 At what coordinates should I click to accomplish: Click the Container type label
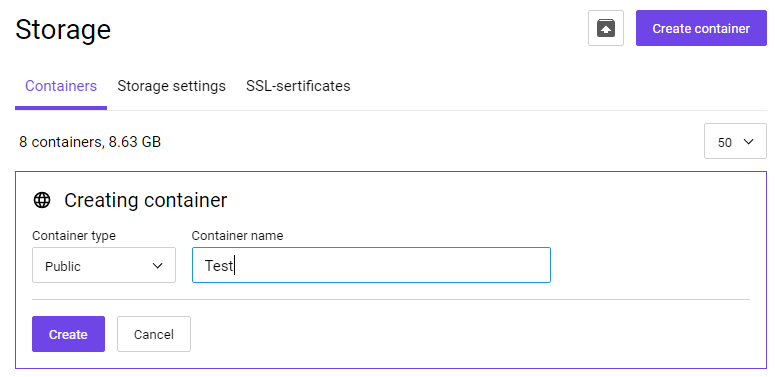74,236
